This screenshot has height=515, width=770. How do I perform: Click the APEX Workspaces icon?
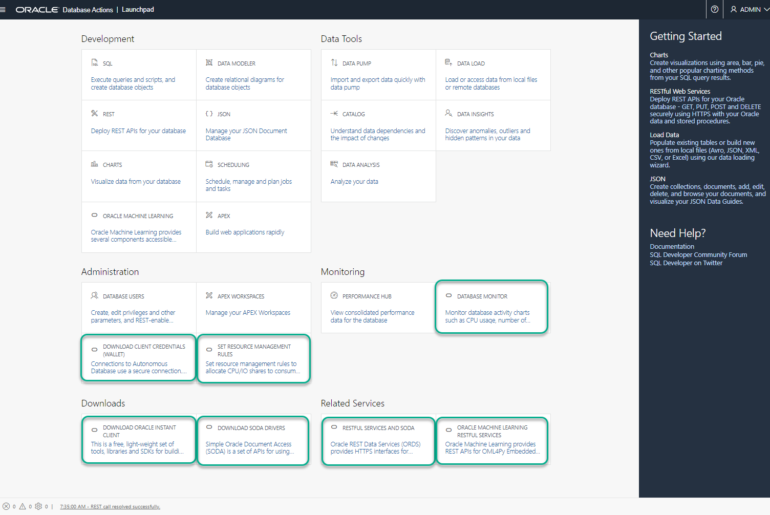point(209,296)
